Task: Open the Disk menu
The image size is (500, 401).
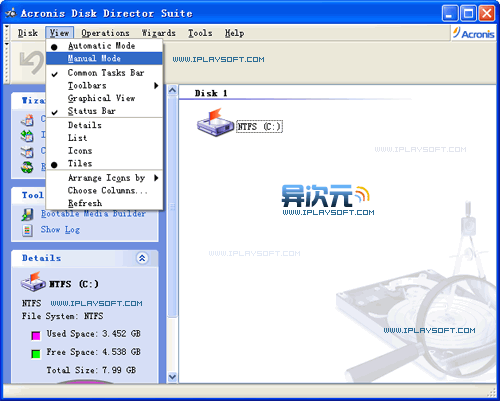Action: (x=28, y=33)
